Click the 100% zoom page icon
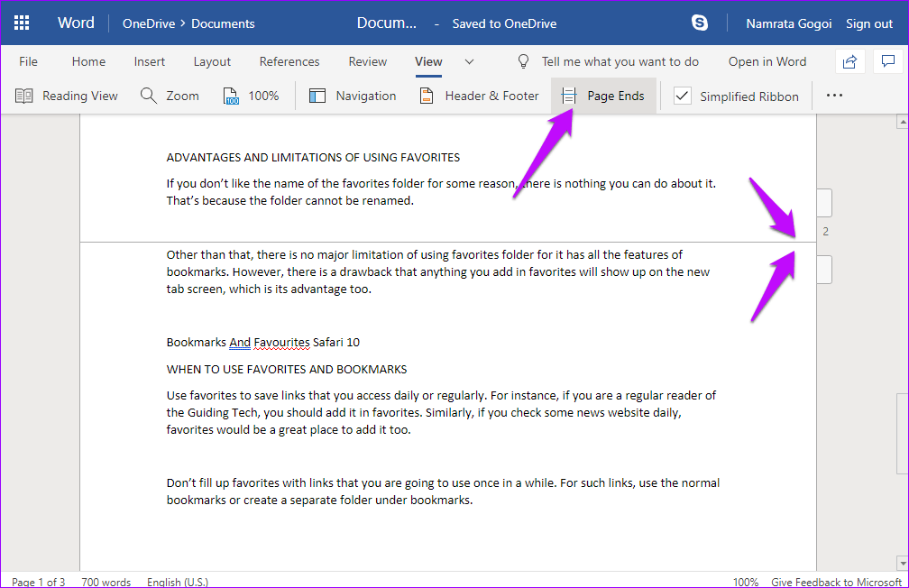This screenshot has height=588, width=909. (231, 96)
